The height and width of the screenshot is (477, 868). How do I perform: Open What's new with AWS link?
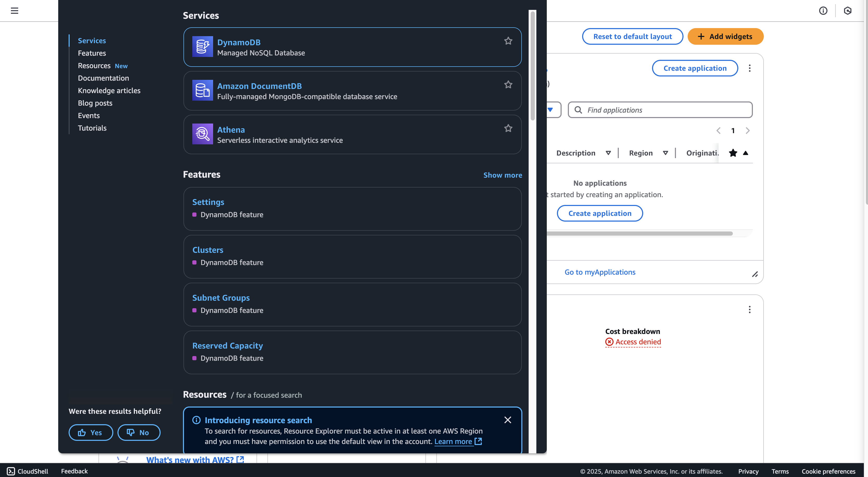[x=195, y=460]
